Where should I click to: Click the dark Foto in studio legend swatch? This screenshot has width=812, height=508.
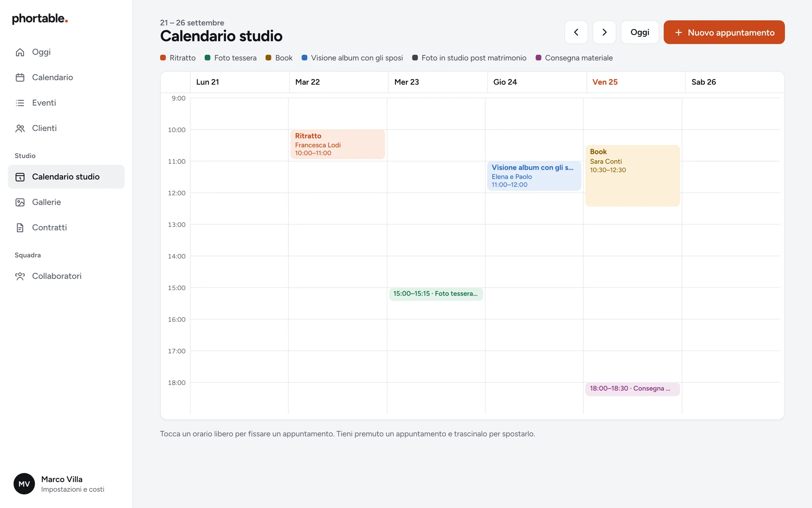point(415,58)
